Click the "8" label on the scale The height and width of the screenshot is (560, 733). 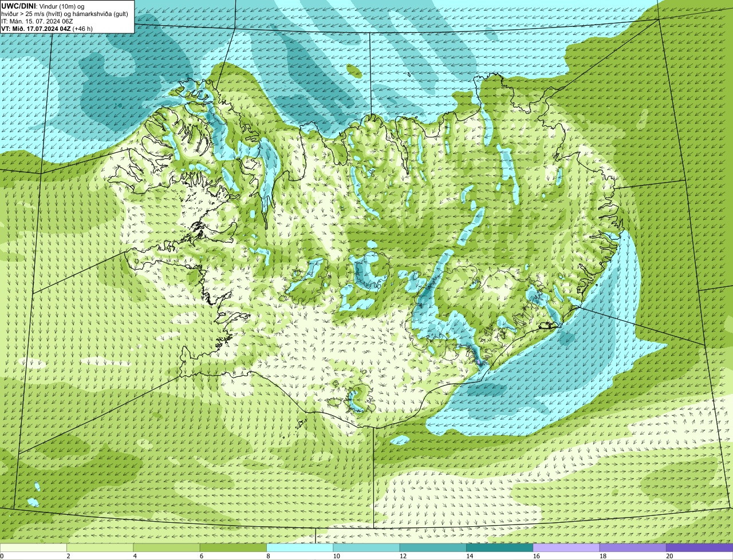pyautogui.click(x=268, y=556)
